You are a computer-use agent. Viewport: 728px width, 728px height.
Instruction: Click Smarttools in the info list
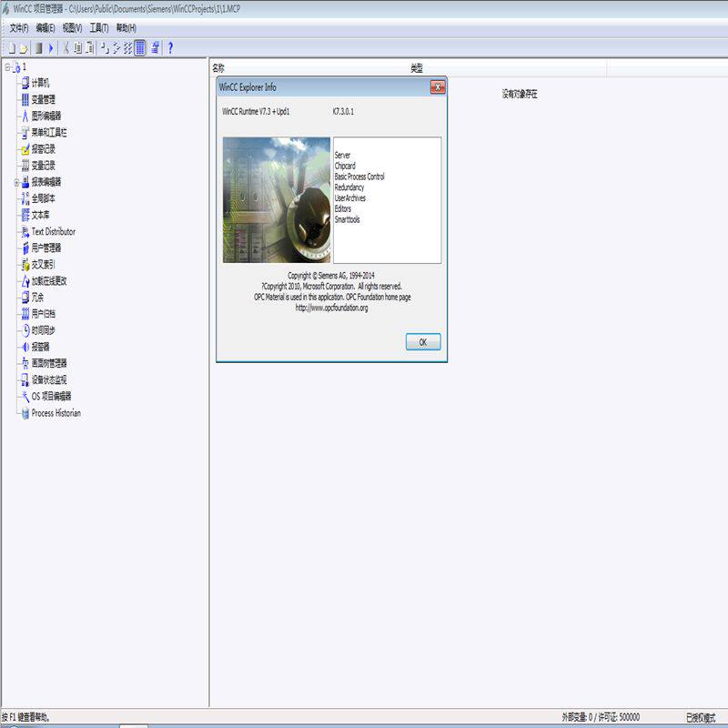pos(348,219)
